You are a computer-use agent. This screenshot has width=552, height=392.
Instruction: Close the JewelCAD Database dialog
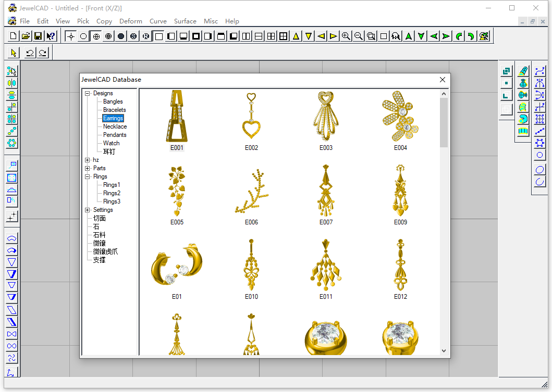coord(443,80)
